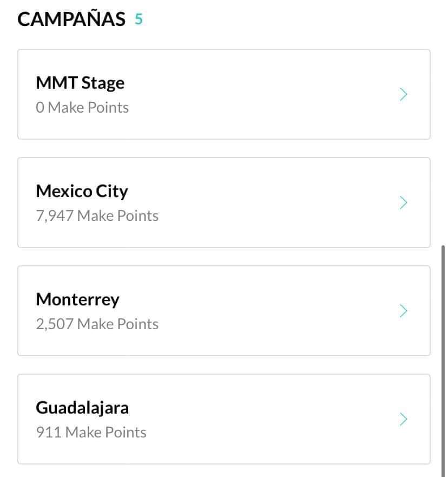448x477 pixels.
Task: Select the MMT Stage campaign title
Action: (x=80, y=83)
